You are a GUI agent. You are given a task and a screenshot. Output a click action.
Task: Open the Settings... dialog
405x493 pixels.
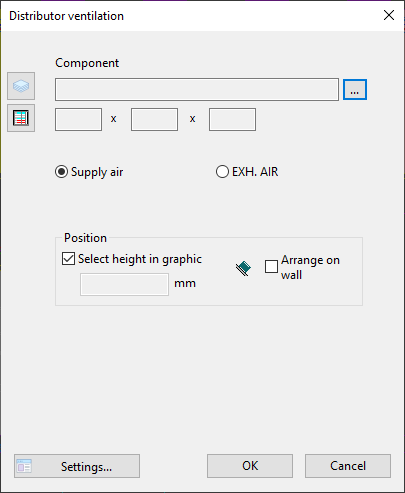(77, 466)
